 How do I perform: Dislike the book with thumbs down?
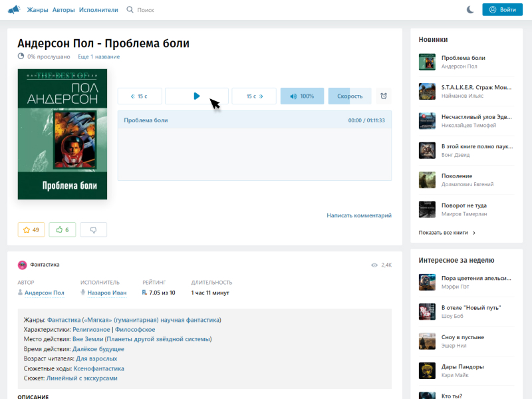point(93,229)
